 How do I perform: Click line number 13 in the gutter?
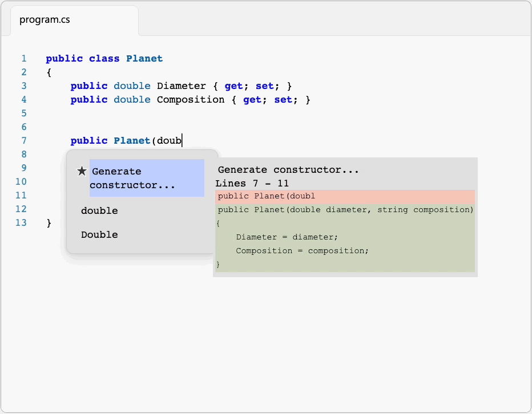coord(21,223)
